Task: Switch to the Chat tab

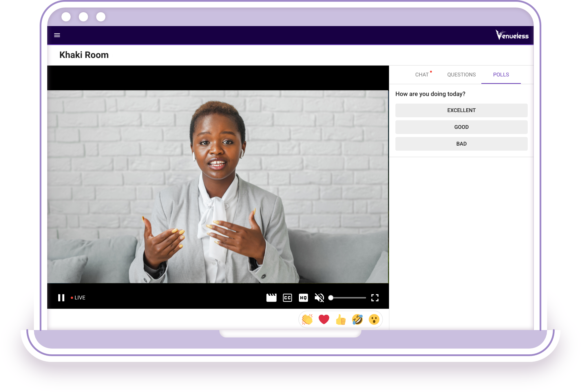Action: coord(422,75)
